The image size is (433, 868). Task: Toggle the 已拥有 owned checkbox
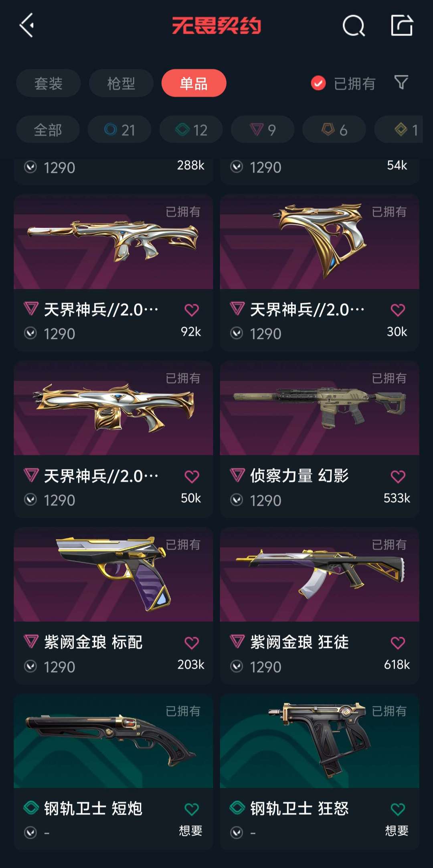[x=318, y=83]
